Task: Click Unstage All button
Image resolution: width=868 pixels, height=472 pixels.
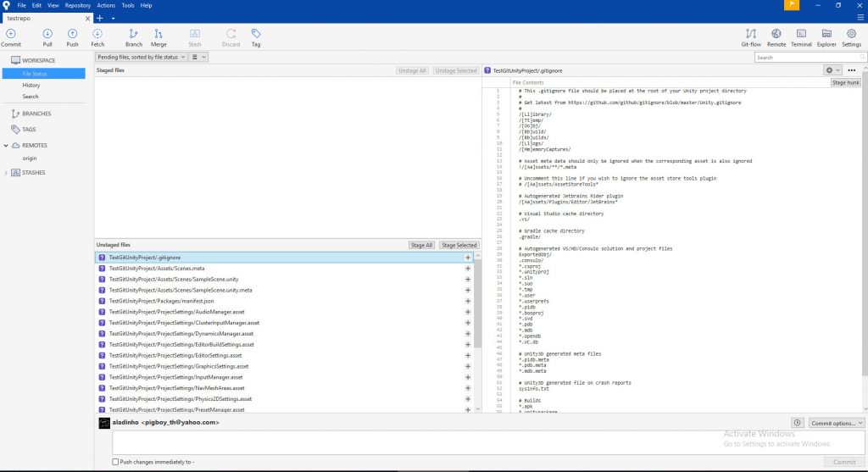Action: [412, 71]
